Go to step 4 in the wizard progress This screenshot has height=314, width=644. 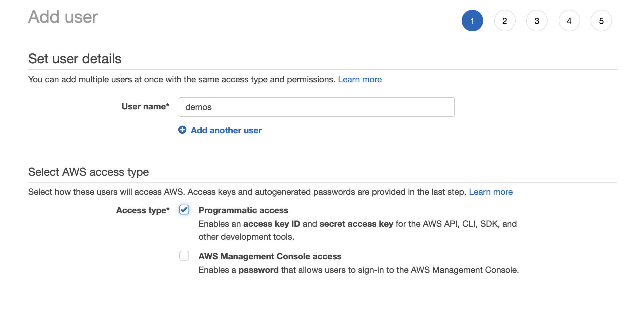[x=569, y=21]
